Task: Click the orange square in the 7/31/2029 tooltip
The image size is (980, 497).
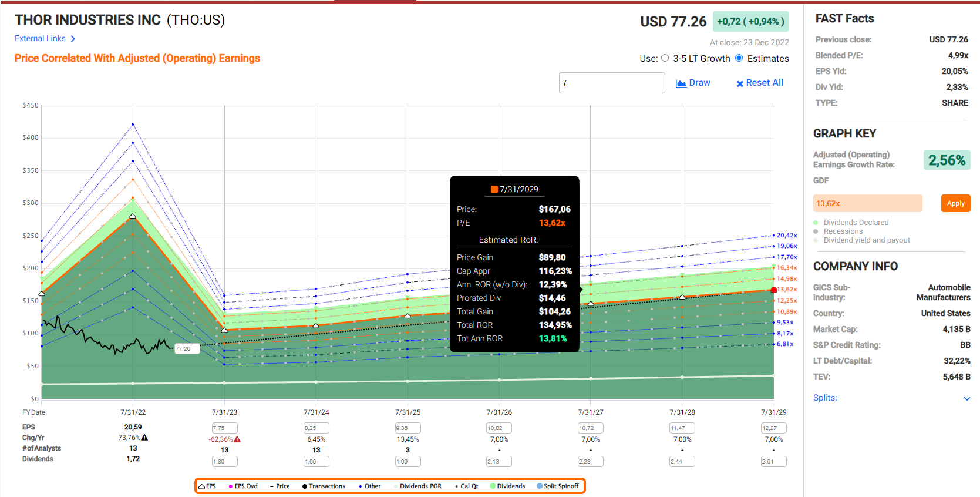Action: (494, 189)
